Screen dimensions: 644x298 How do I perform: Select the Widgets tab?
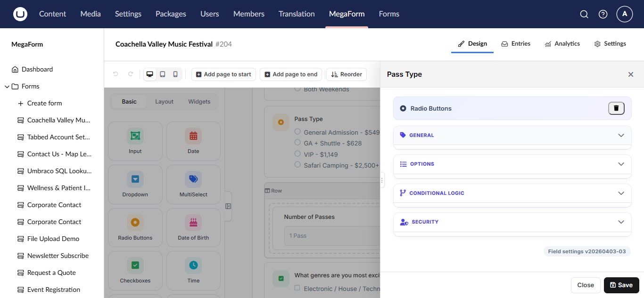tap(199, 102)
